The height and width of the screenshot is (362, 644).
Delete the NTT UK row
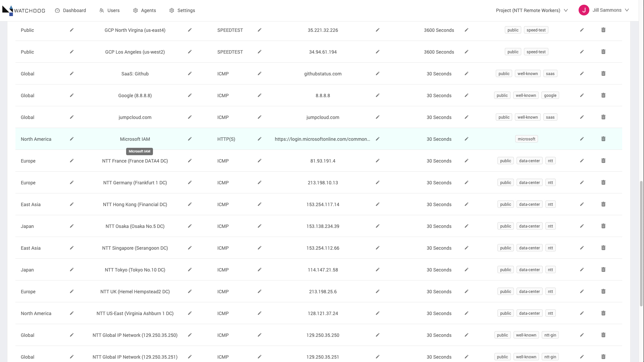[603, 291]
